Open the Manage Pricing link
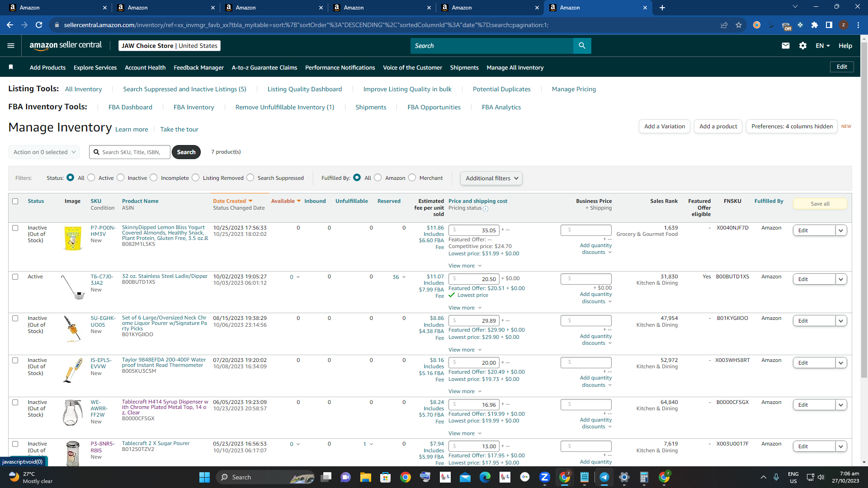The width and height of the screenshot is (868, 488). tap(574, 89)
